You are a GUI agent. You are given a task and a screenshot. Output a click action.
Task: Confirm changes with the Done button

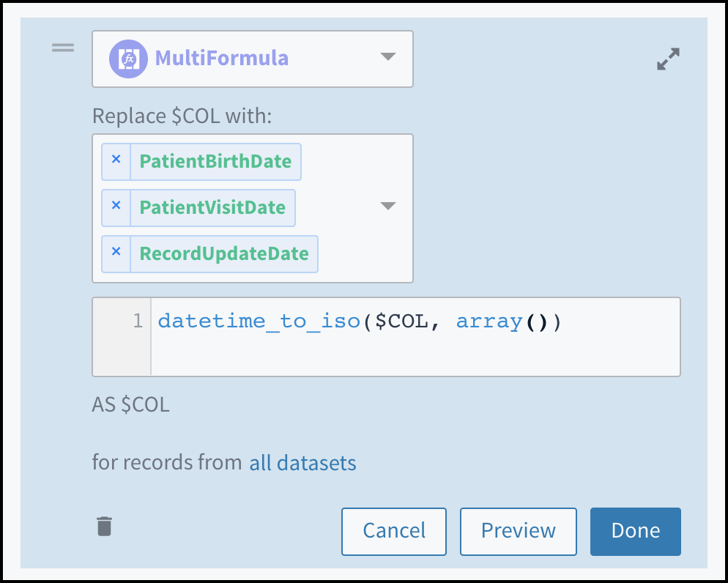click(635, 531)
